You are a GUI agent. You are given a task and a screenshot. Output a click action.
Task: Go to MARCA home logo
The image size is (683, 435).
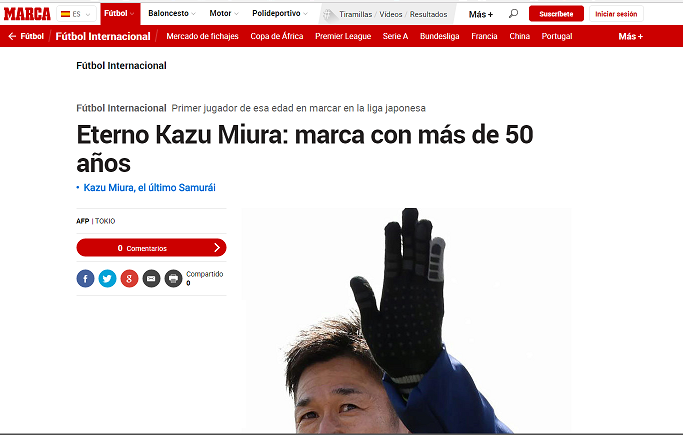click(x=27, y=14)
